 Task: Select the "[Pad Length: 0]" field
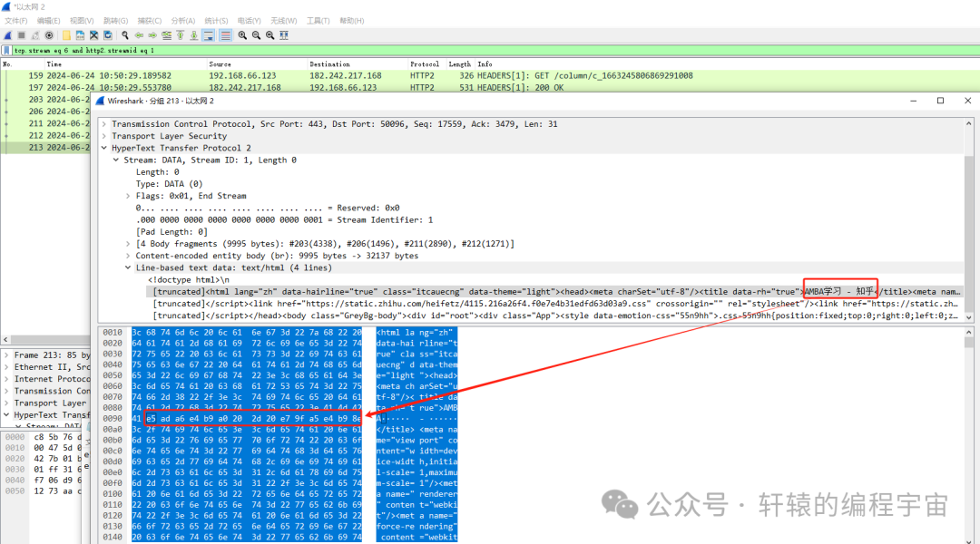(171, 232)
